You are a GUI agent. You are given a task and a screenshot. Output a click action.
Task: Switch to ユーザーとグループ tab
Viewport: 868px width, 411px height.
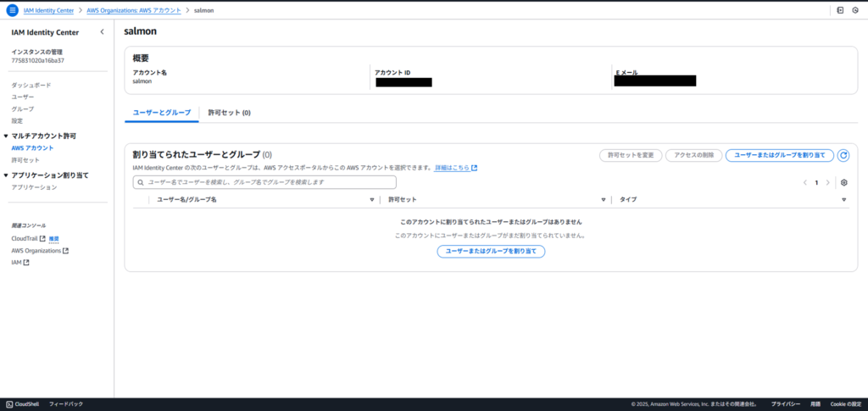click(x=162, y=113)
